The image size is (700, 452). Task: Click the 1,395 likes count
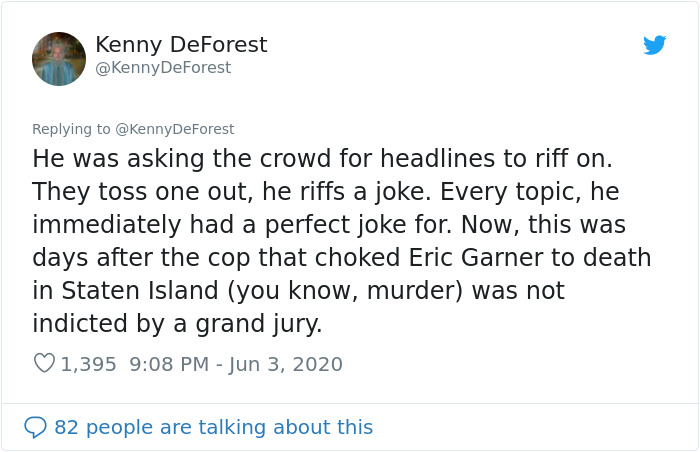pyautogui.click(x=88, y=364)
